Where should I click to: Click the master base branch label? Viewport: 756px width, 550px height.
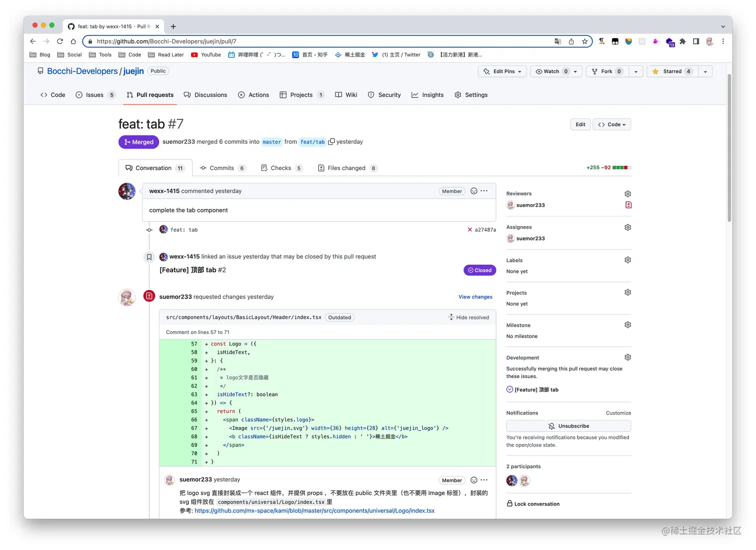click(272, 142)
